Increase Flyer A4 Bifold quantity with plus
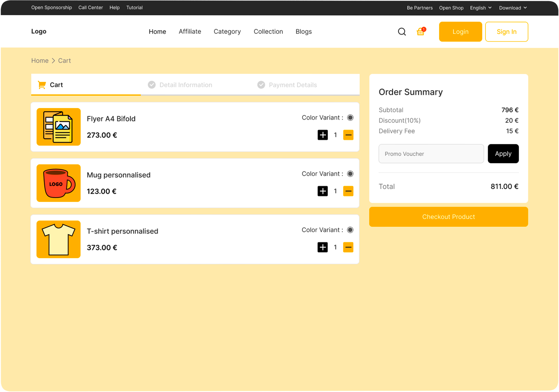Image resolution: width=559 pixels, height=392 pixels. (x=323, y=135)
